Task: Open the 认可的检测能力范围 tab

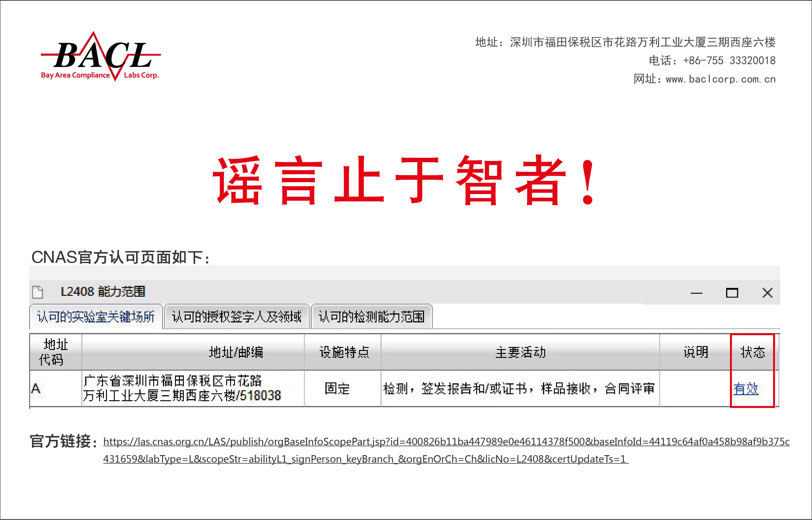Action: click(372, 316)
